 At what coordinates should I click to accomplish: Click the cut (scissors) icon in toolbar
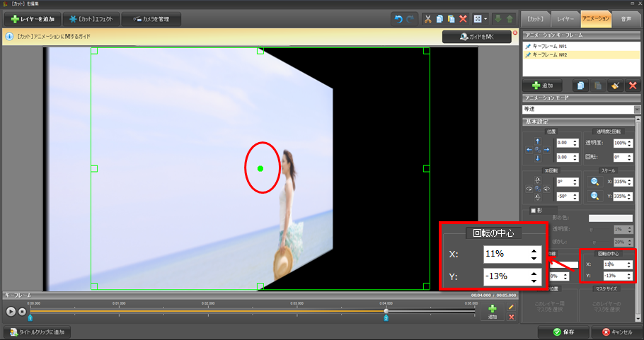coord(428,18)
